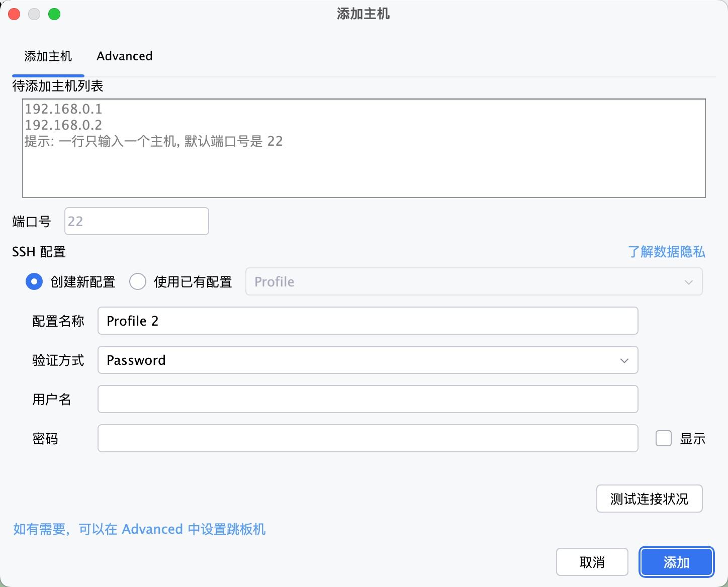The height and width of the screenshot is (587, 728).
Task: Expand the 验证方式 Password dropdown
Action: point(368,360)
